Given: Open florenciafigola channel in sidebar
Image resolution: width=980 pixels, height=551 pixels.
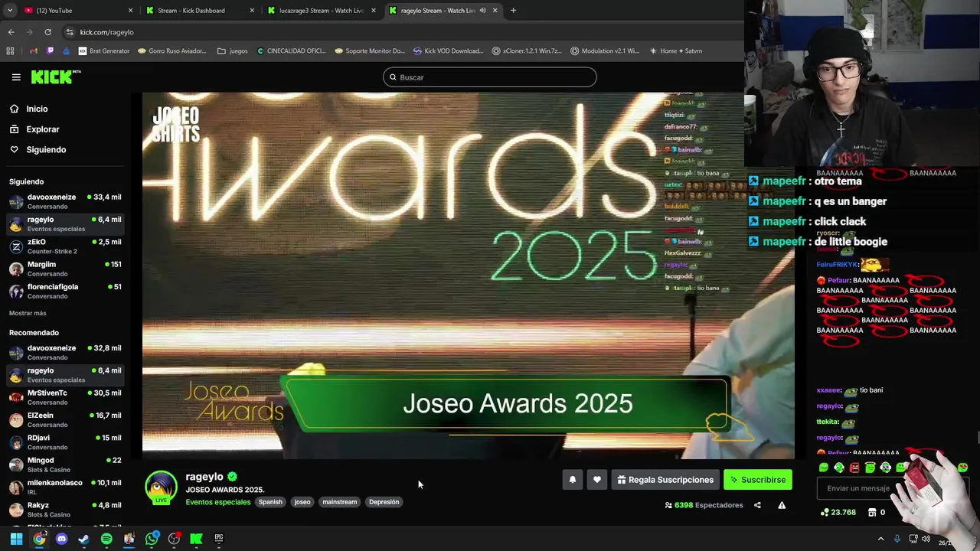Looking at the screenshot, I should 66,291.
